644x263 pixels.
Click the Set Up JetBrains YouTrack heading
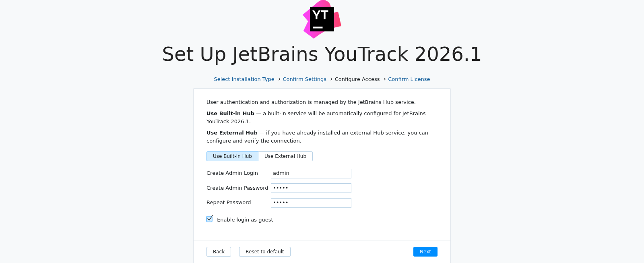coord(322,54)
